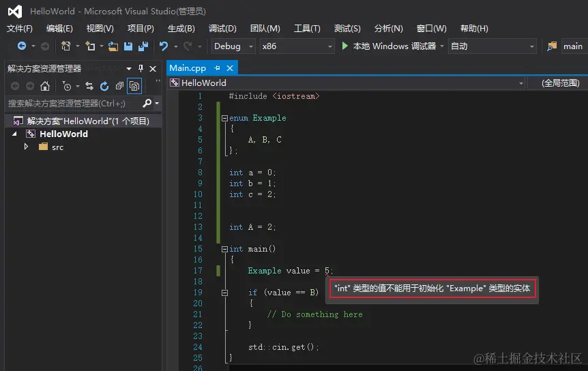Expand the src folder node

26,147
